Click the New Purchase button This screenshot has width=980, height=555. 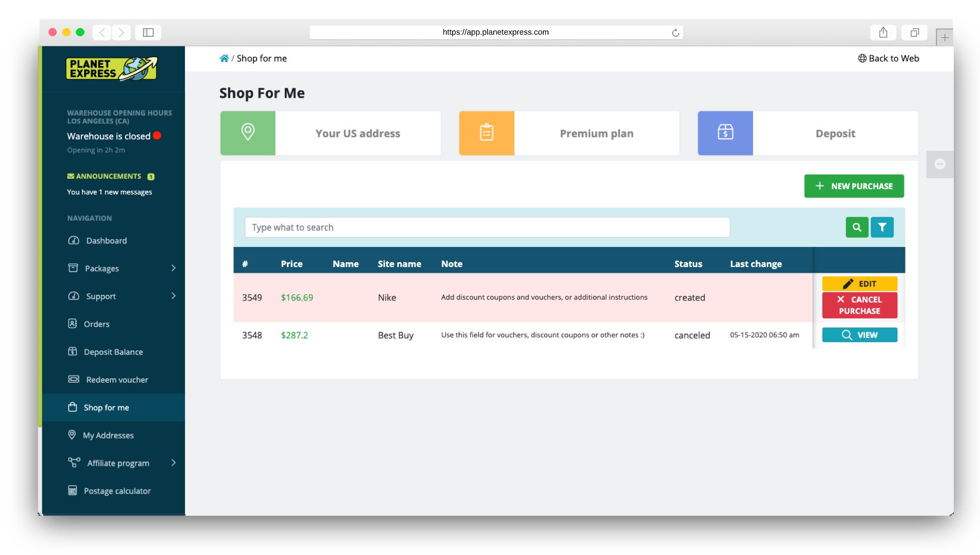[x=854, y=186]
